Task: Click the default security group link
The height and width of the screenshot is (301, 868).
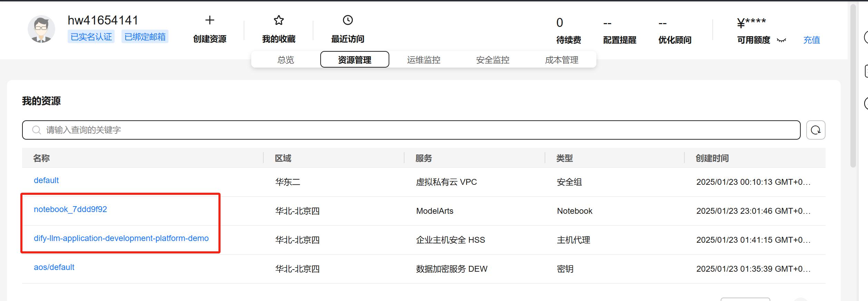Action: click(46, 180)
